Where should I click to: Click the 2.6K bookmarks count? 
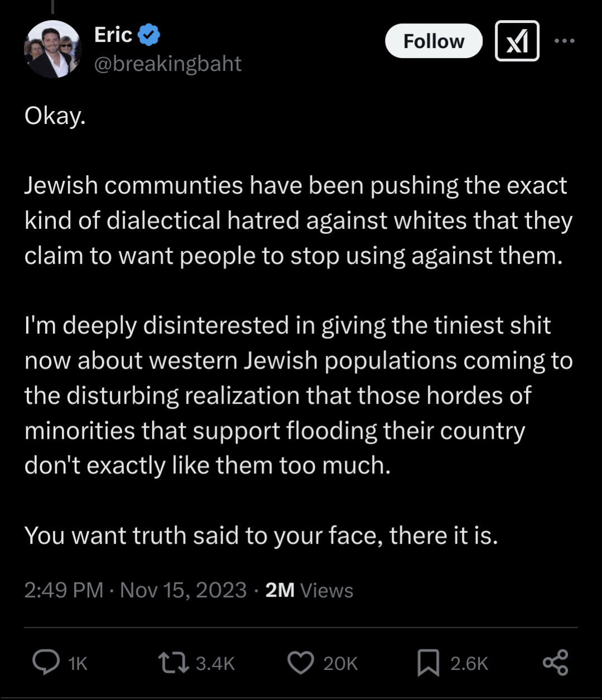click(469, 663)
